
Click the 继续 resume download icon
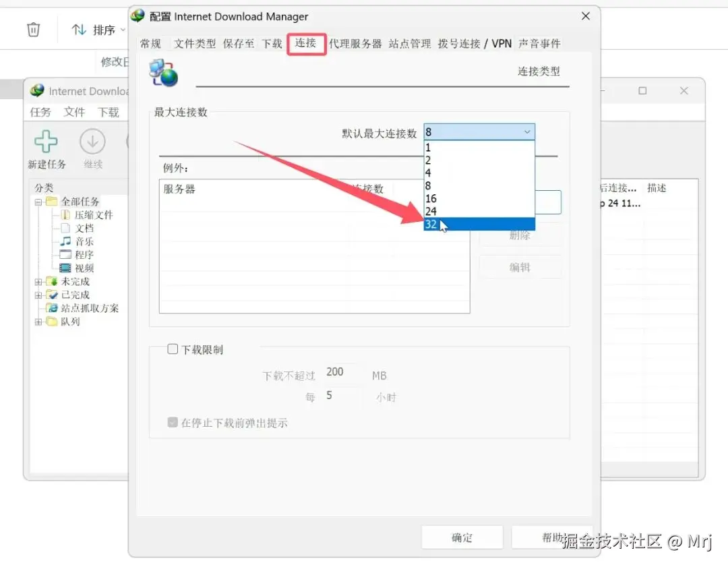[x=92, y=141]
